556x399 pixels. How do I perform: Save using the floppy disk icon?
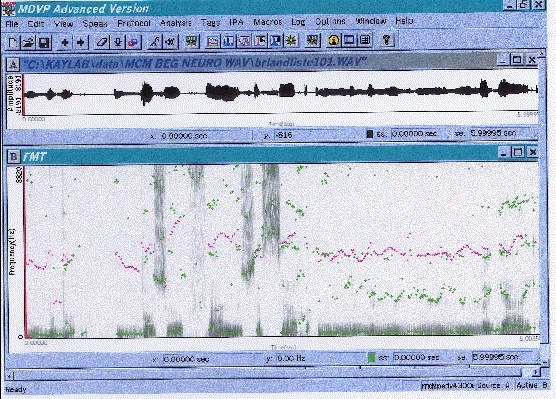(44, 42)
